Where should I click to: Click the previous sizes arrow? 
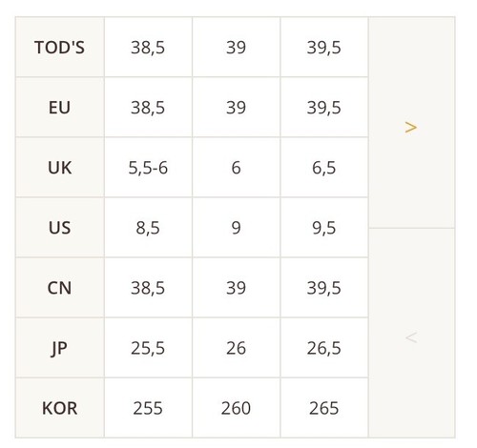coord(411,333)
